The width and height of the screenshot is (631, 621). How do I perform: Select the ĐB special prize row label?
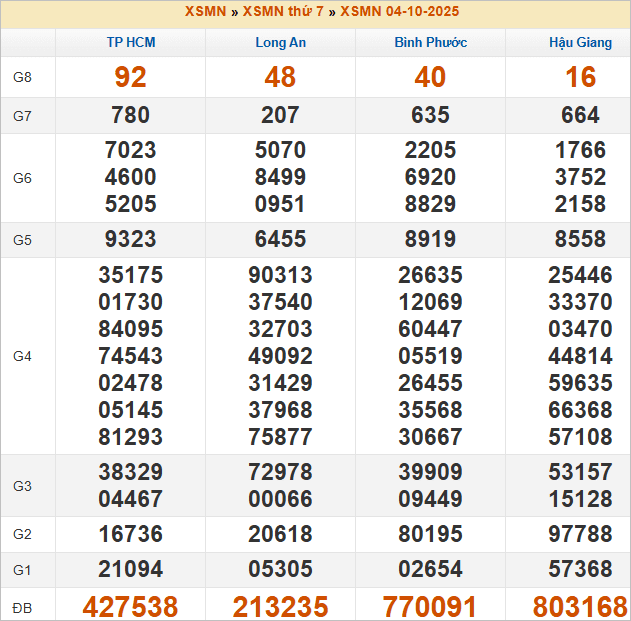22,607
